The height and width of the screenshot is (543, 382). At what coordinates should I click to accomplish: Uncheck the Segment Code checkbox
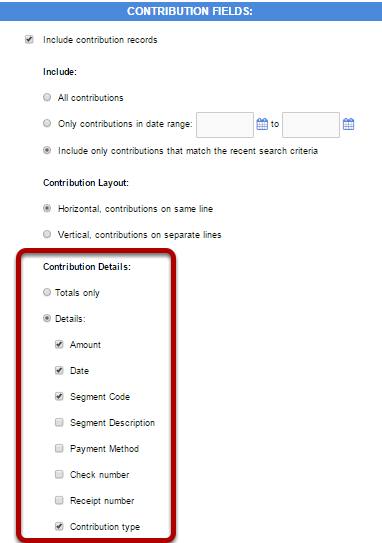click(59, 396)
